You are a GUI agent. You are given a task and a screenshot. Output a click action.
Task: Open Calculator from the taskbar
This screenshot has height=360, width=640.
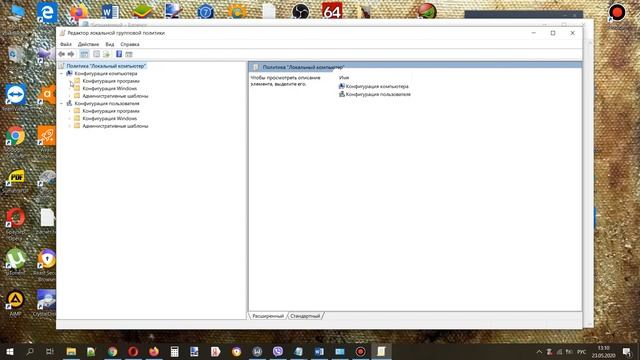pyautogui.click(x=174, y=351)
